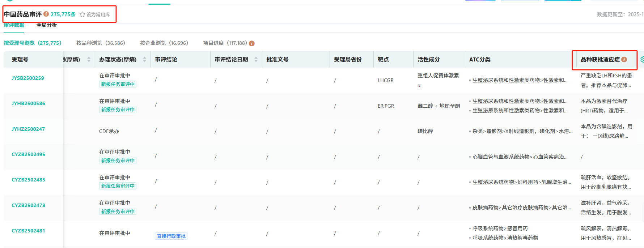Open record JYHB2500586
The width and height of the screenshot is (644, 248).
pos(28,103)
